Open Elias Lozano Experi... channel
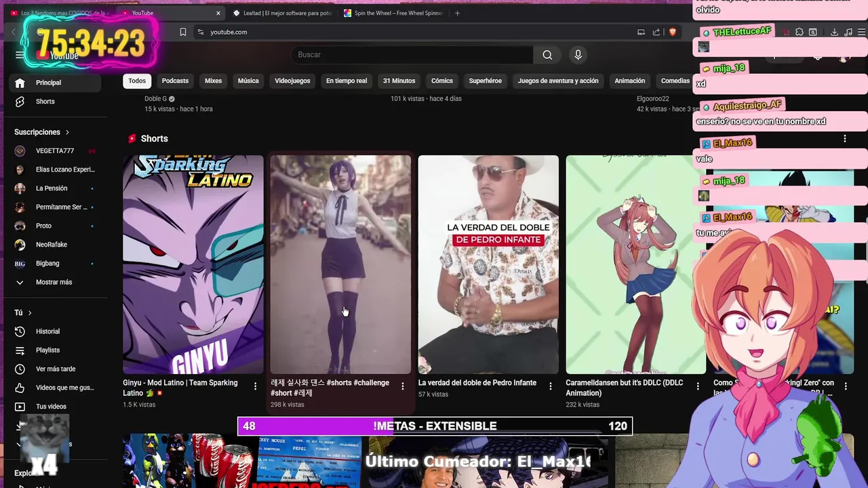 [56, 169]
